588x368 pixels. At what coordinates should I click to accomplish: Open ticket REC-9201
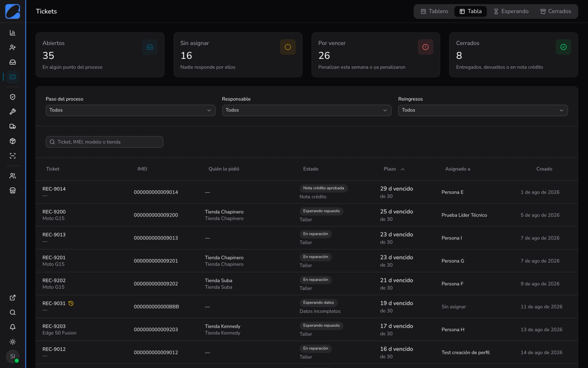(x=54, y=258)
